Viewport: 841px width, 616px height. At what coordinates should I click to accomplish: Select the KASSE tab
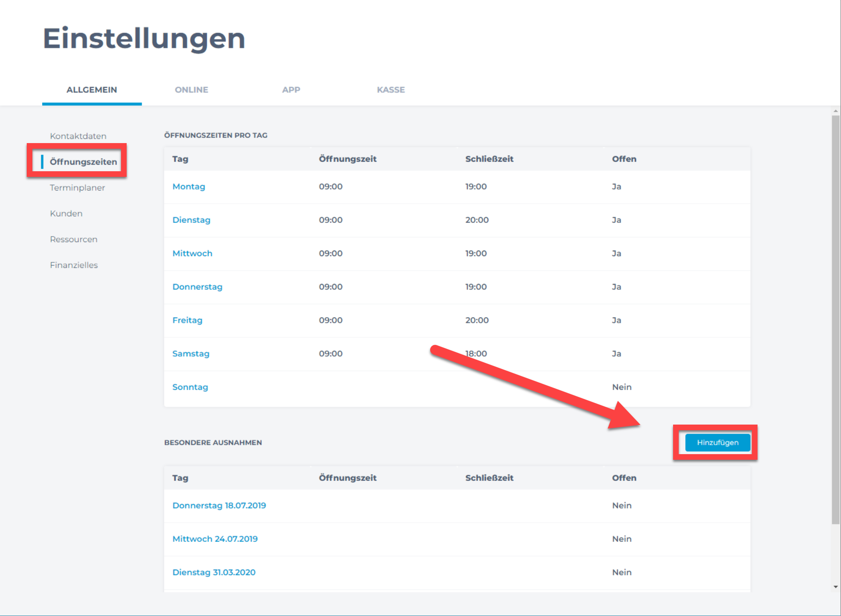pyautogui.click(x=391, y=90)
